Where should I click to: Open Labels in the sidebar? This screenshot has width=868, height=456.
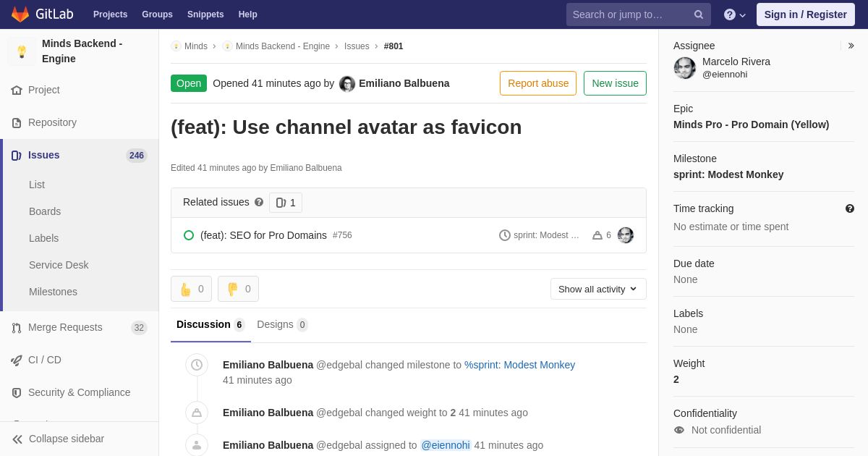(44, 238)
